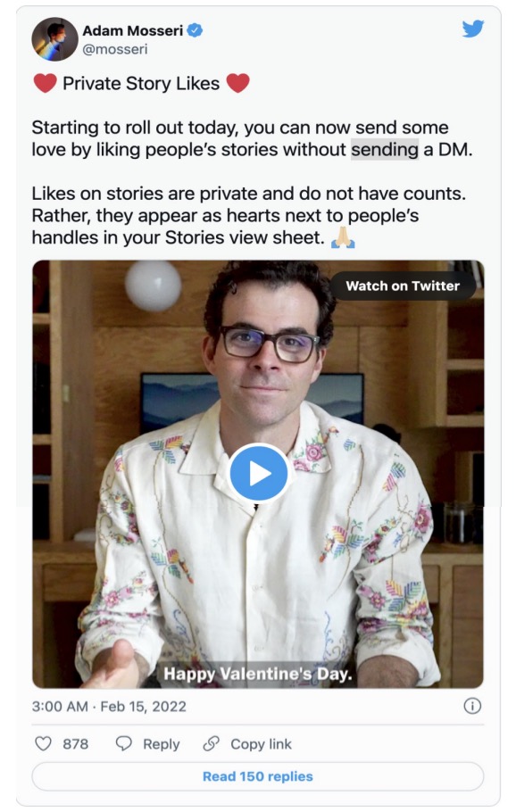Click the Reply label

click(x=161, y=744)
